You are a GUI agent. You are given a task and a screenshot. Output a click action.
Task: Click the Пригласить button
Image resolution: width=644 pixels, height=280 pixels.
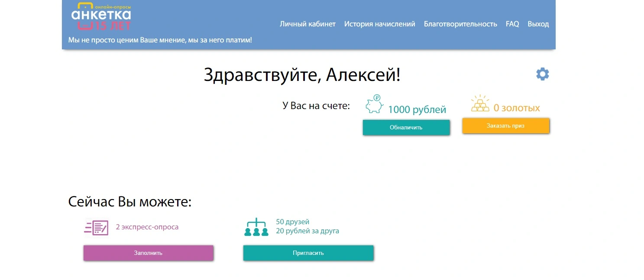(x=308, y=253)
